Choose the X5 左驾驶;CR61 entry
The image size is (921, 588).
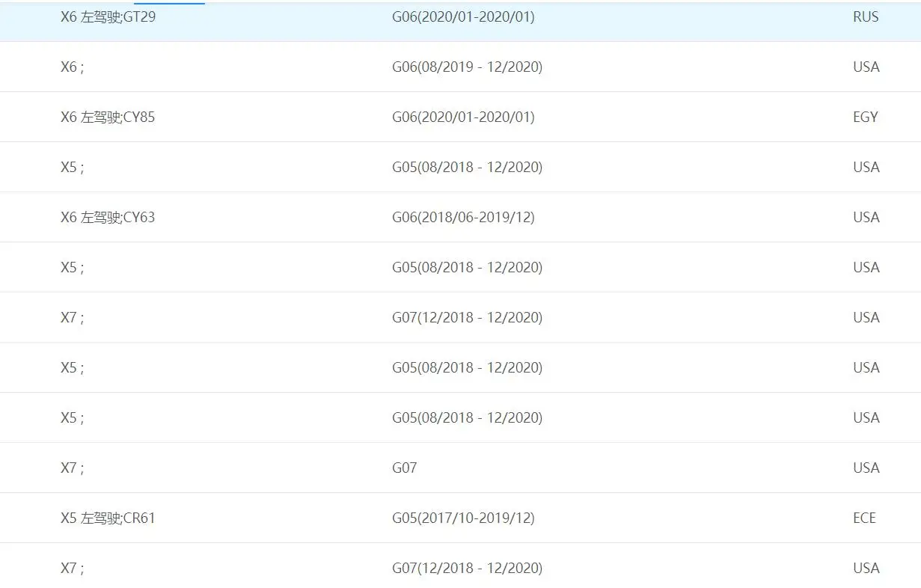point(108,518)
